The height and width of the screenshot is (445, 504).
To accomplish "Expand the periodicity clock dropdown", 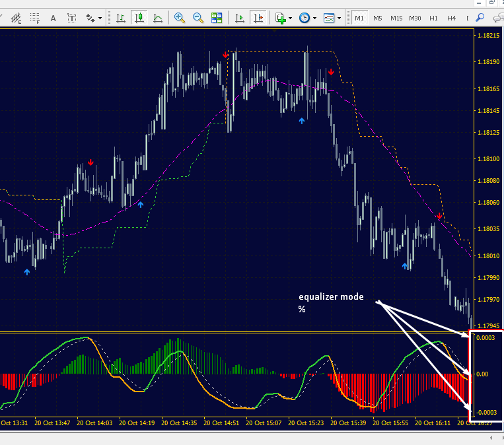I will coord(308,18).
